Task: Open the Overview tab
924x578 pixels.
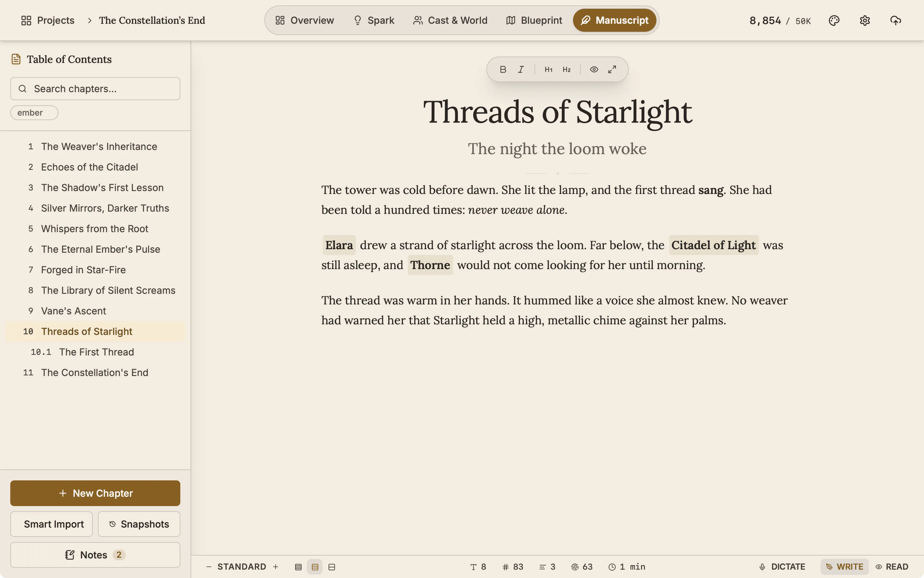Action: point(305,20)
